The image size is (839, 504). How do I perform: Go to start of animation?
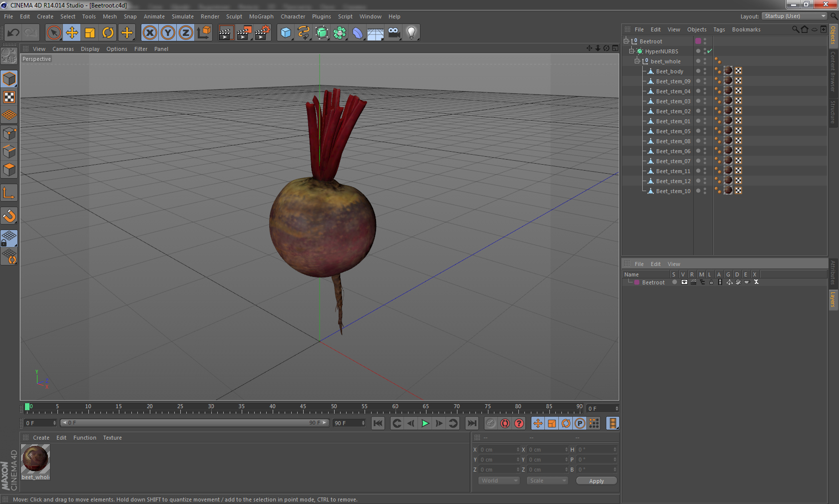(x=378, y=423)
